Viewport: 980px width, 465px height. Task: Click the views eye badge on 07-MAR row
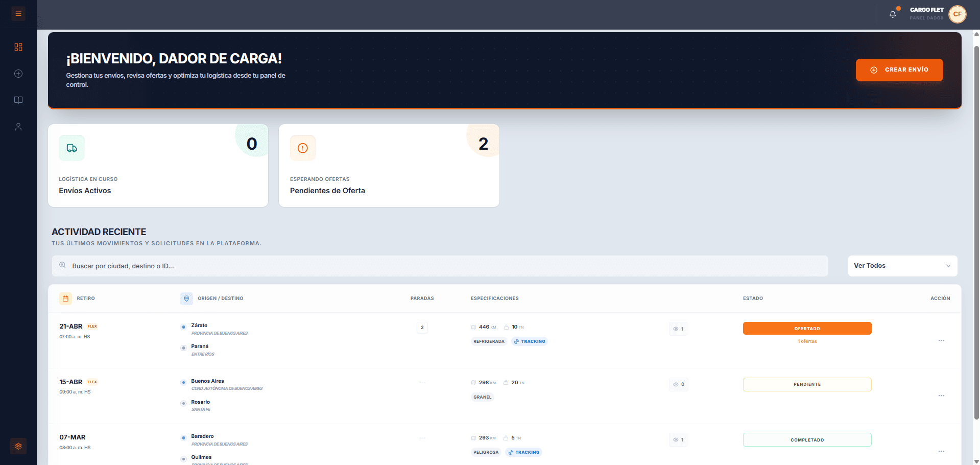tap(678, 439)
